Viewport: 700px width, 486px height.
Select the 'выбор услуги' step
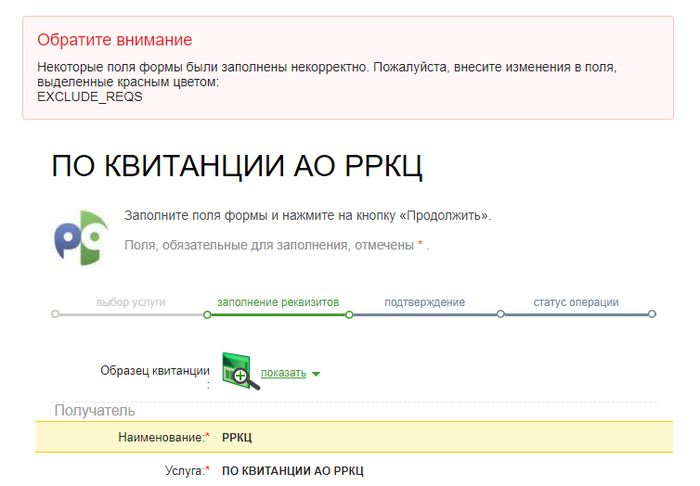(131, 302)
